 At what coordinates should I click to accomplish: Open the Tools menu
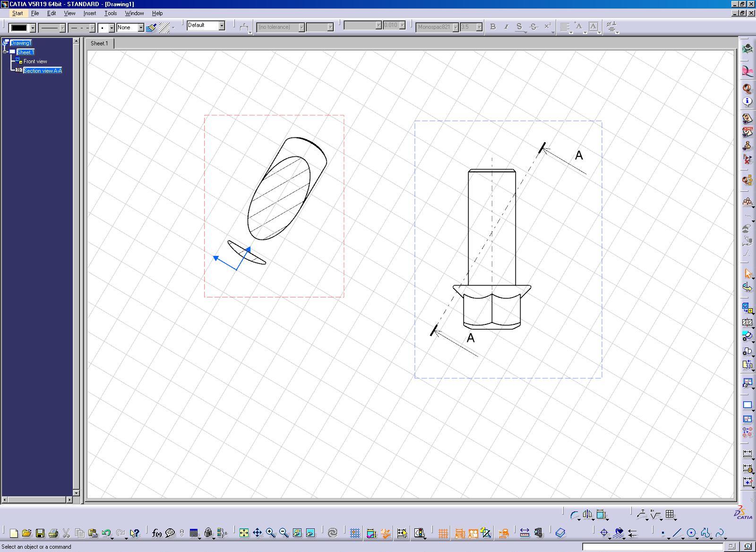click(111, 13)
